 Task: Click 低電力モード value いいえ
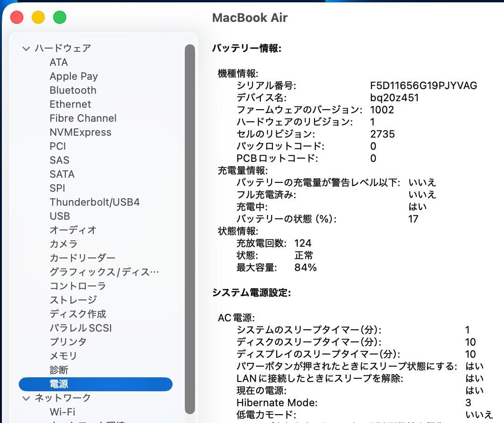click(479, 415)
